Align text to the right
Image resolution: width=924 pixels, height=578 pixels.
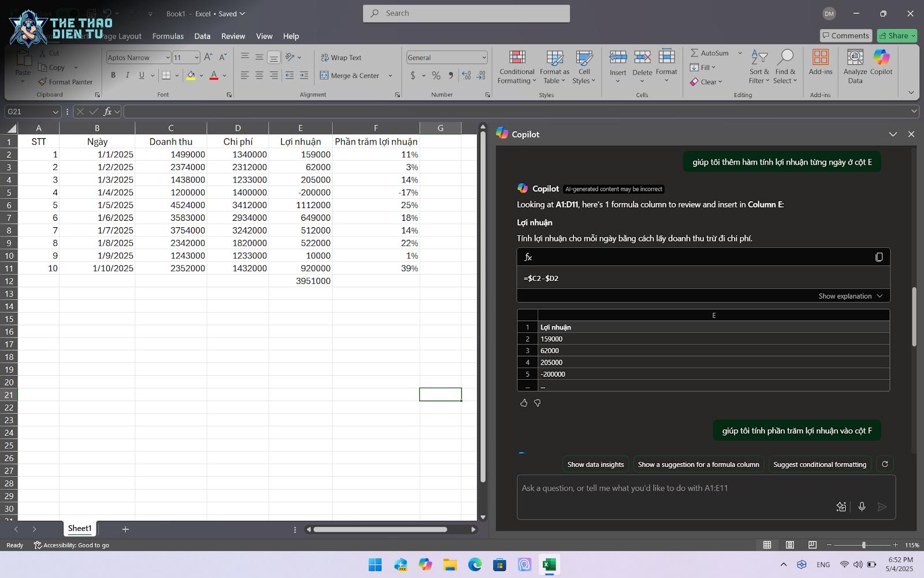point(274,75)
